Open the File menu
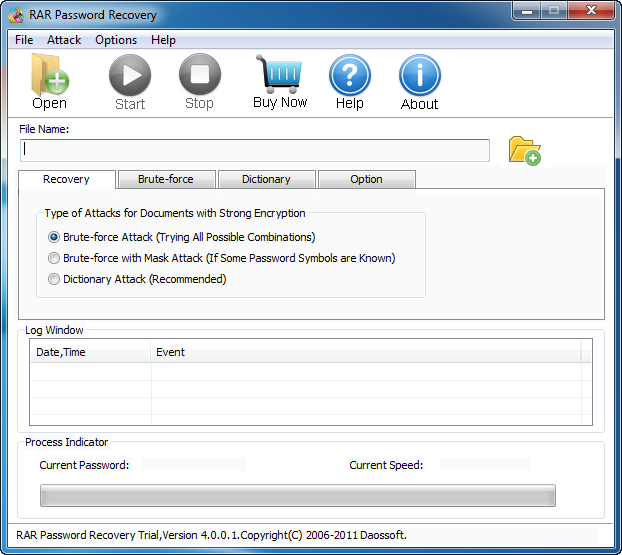Screen dimensions: 622x555 coord(24,40)
